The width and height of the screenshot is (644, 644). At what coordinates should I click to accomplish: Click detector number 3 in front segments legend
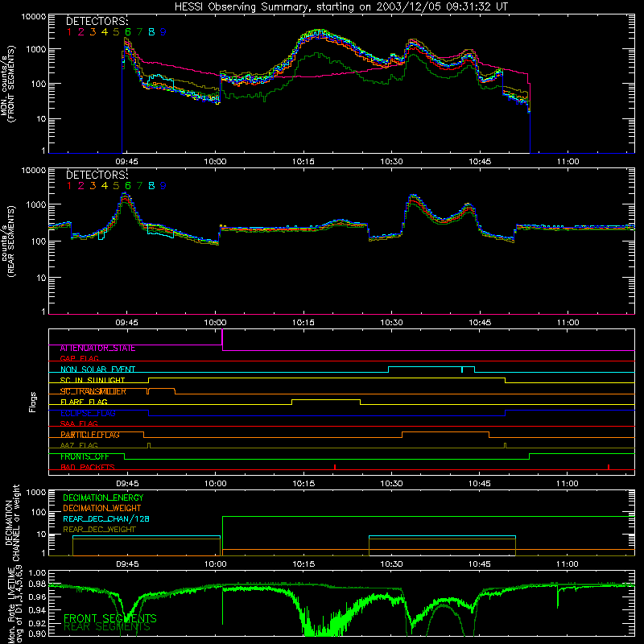click(x=93, y=32)
